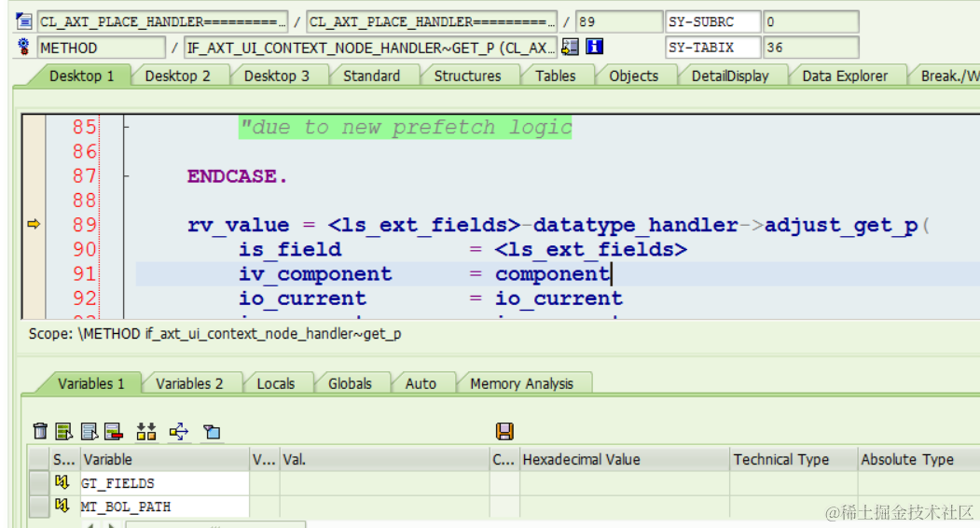Click line number 92 in the editor
980x528 pixels.
84,298
